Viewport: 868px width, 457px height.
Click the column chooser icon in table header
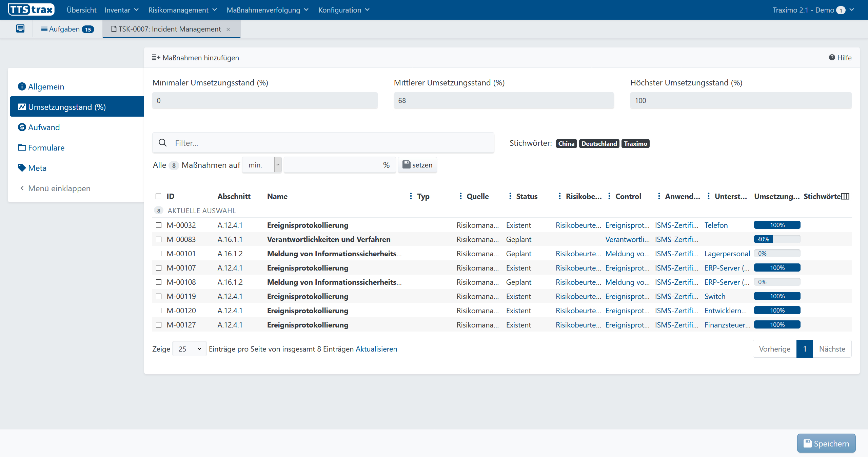point(846,196)
